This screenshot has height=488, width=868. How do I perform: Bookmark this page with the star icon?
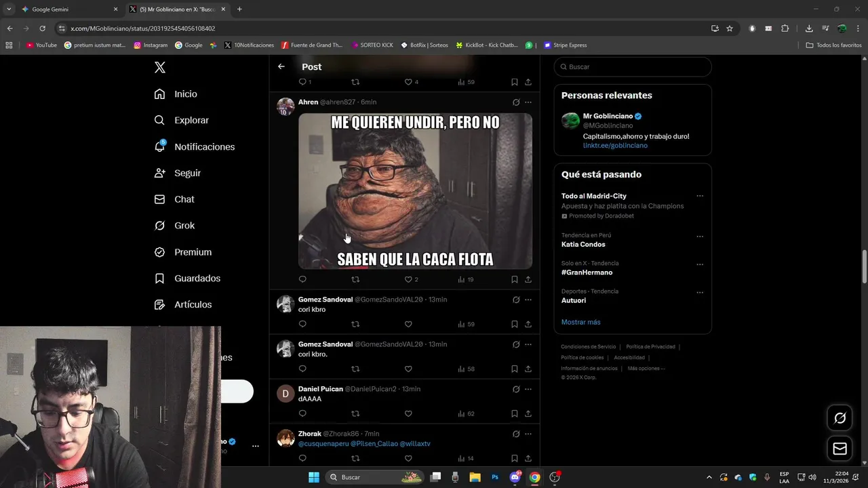[730, 28]
